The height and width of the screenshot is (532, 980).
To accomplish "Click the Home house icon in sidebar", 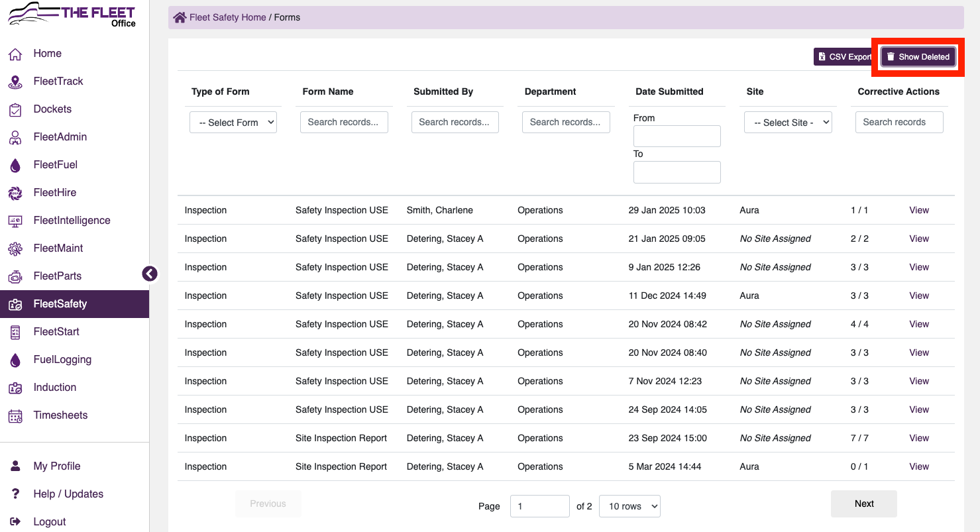I will pos(15,54).
